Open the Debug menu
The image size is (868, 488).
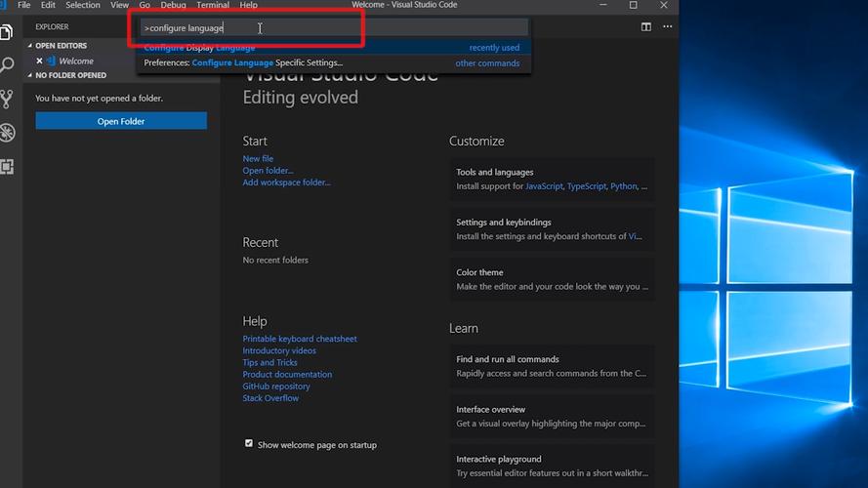coord(173,5)
